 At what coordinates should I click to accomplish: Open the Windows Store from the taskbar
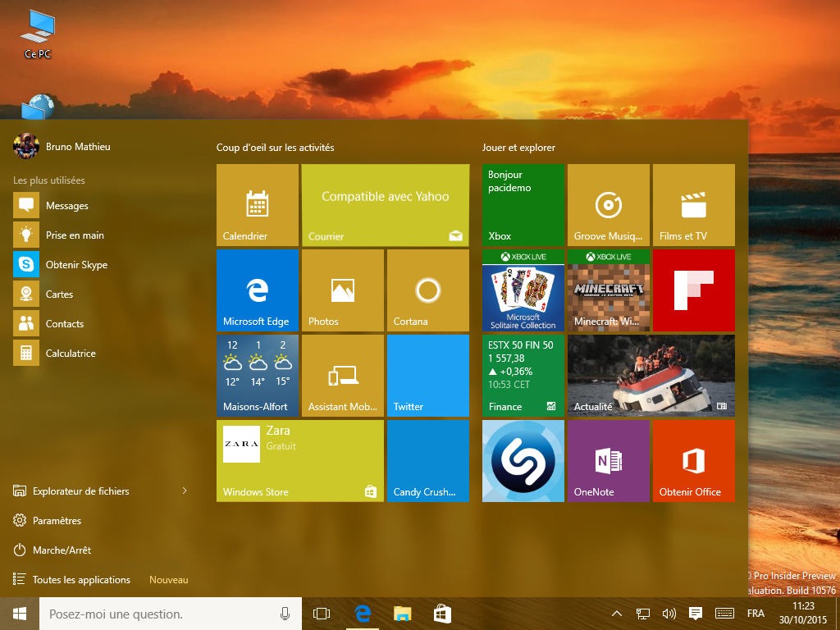tap(442, 613)
